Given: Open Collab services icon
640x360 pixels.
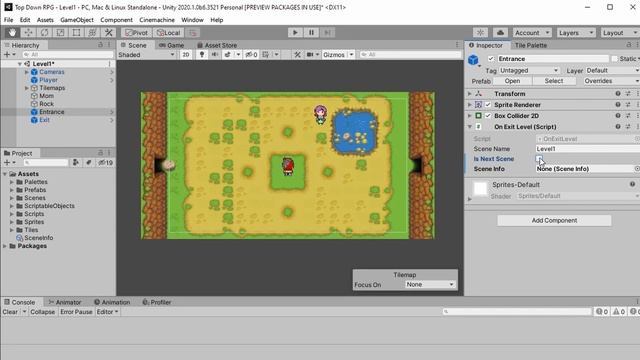Looking at the screenshot, I should point(480,33).
